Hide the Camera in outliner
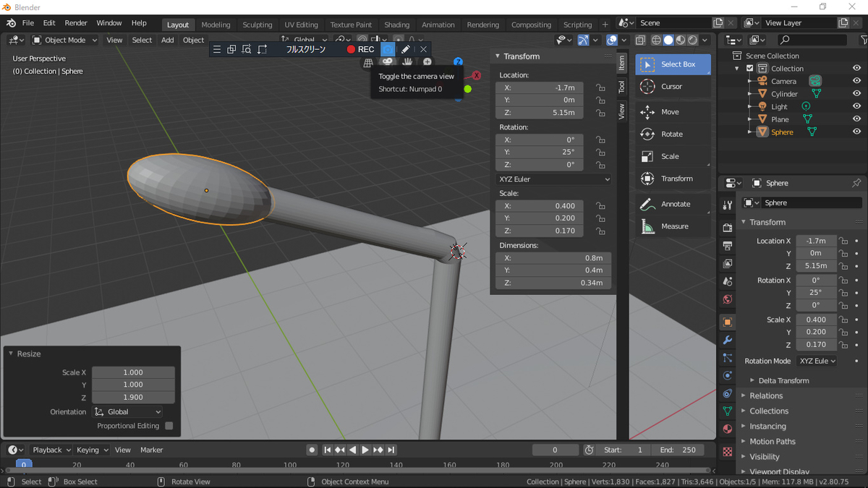The height and width of the screenshot is (488, 868). tap(856, 81)
